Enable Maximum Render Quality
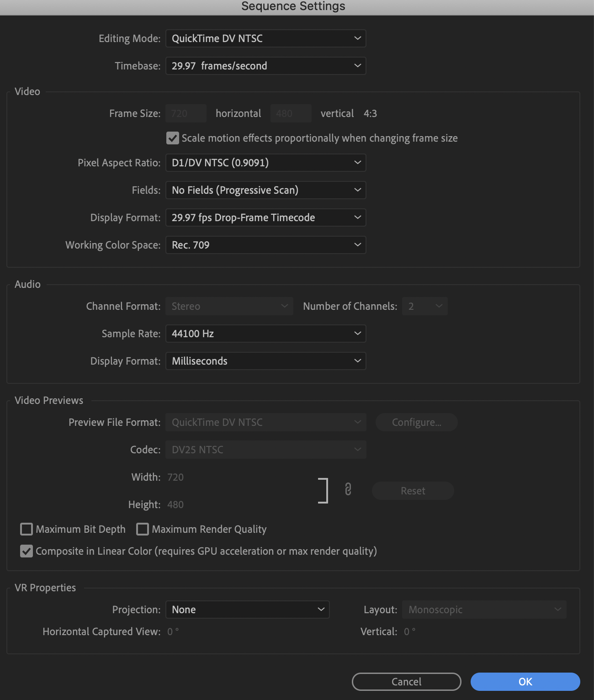The image size is (594, 700). pyautogui.click(x=143, y=529)
